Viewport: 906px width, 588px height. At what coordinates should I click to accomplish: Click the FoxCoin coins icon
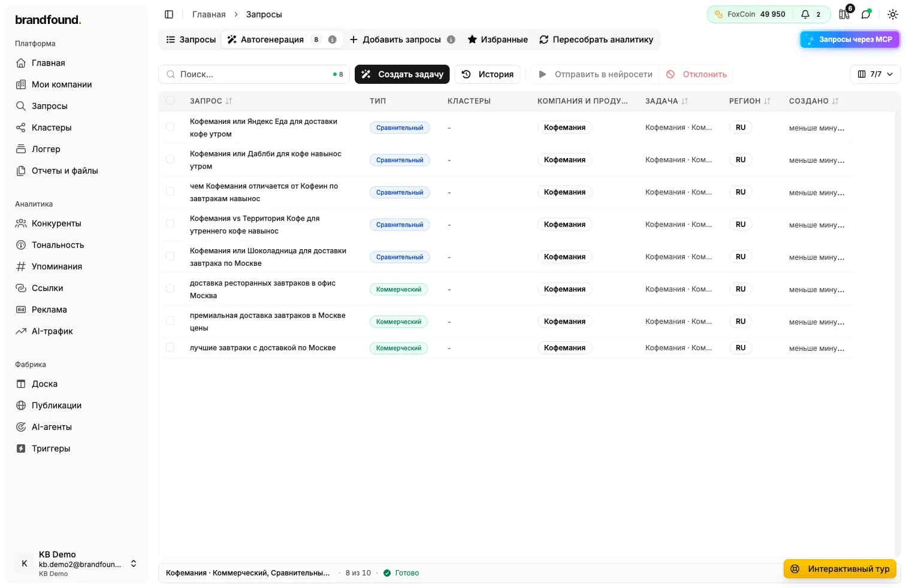(718, 14)
